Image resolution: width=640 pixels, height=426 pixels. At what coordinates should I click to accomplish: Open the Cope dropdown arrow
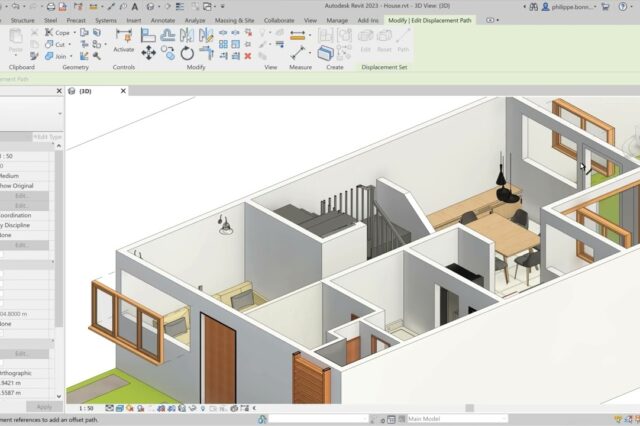pos(75,33)
